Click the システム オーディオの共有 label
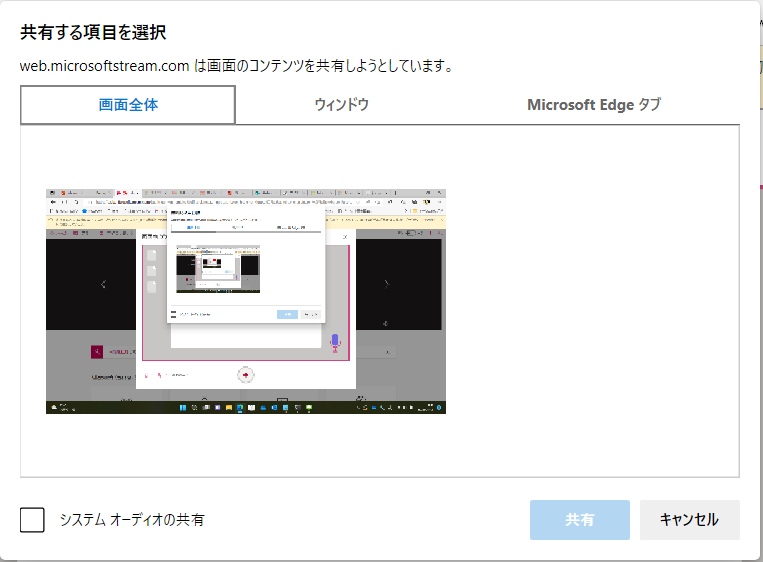The height and width of the screenshot is (562, 763). [132, 520]
